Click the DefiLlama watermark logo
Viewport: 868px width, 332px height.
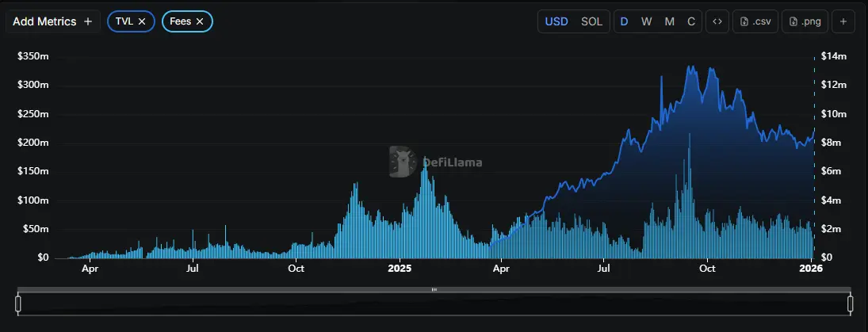(436, 162)
